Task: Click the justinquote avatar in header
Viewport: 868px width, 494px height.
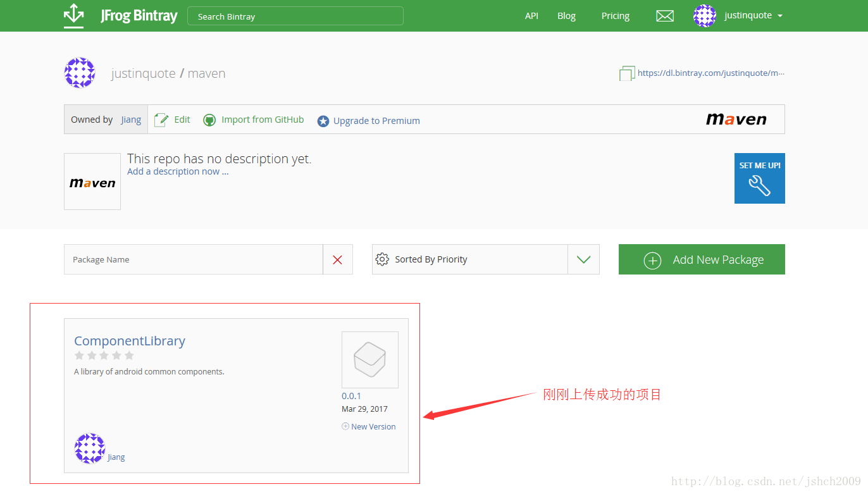Action: click(705, 16)
